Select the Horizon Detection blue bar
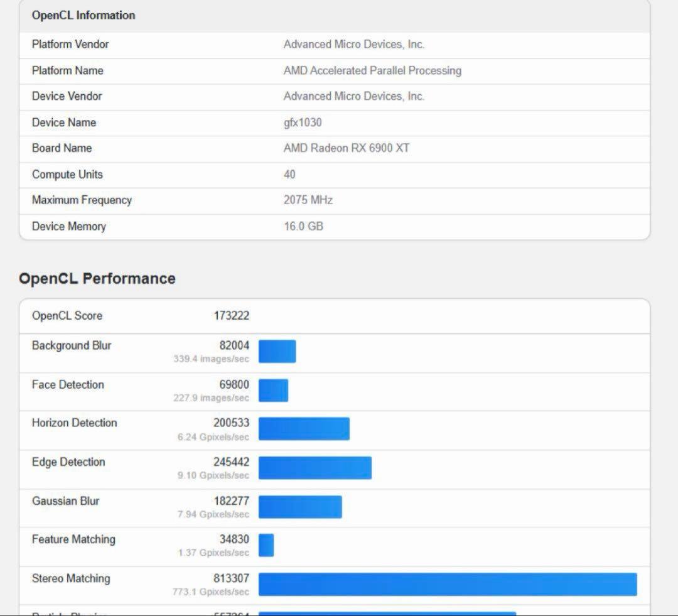678x616 pixels. click(304, 429)
